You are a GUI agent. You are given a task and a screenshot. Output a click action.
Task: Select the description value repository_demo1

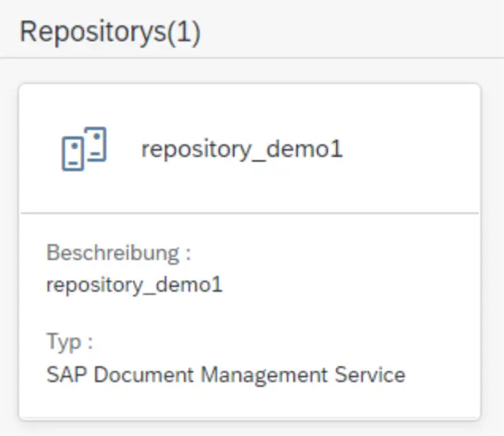[x=135, y=285]
